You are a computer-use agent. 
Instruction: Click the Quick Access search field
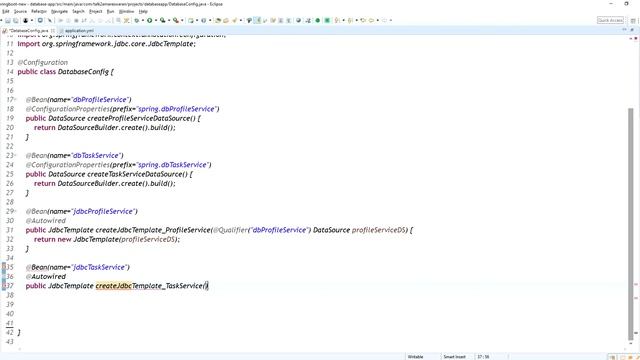pyautogui.click(x=610, y=20)
